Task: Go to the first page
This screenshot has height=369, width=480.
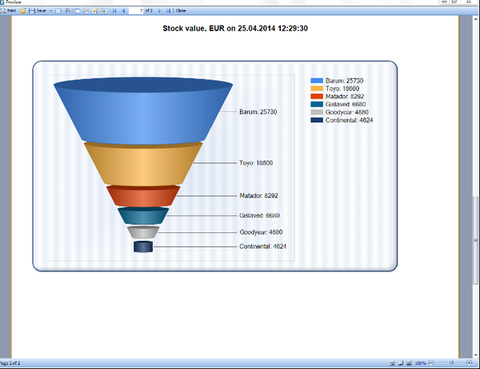Action: coord(114,11)
